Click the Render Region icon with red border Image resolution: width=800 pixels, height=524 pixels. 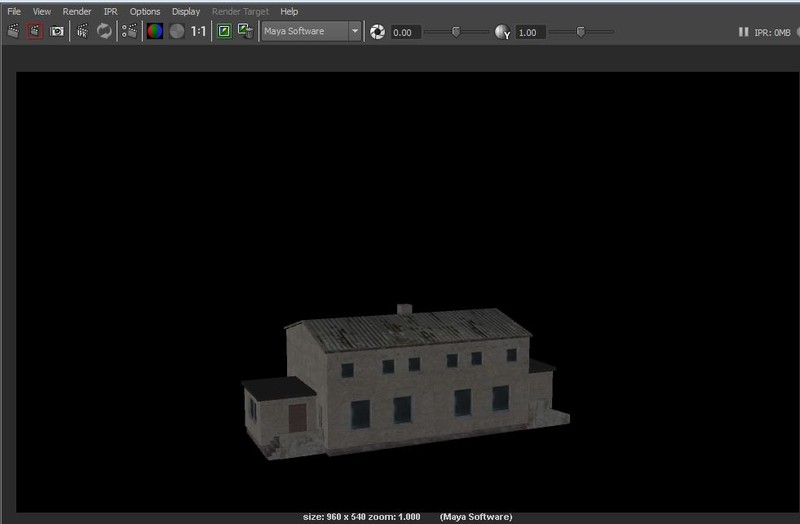(x=35, y=31)
